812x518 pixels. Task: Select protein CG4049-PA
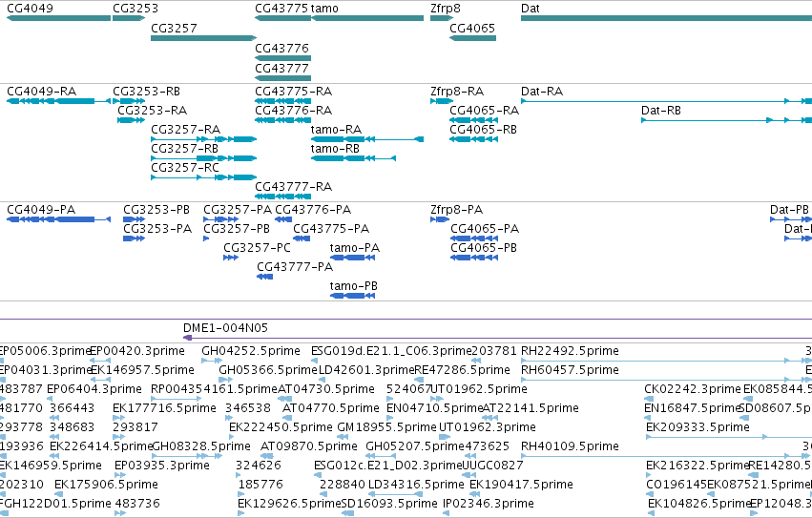click(x=58, y=219)
